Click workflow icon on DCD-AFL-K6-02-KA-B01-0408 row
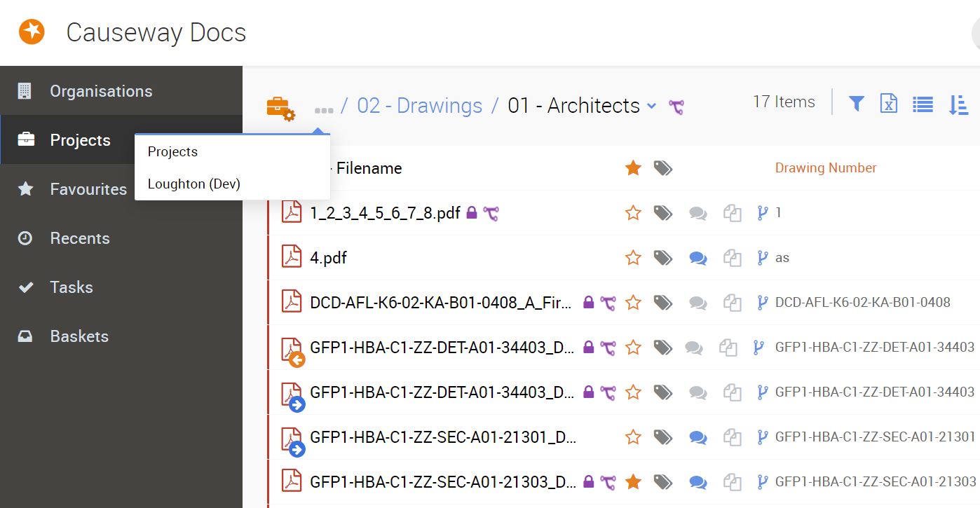This screenshot has height=508, width=980. pos(607,303)
